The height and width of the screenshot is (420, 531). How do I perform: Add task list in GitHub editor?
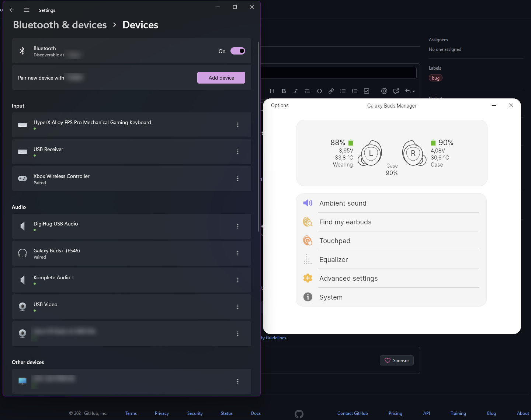(x=367, y=91)
